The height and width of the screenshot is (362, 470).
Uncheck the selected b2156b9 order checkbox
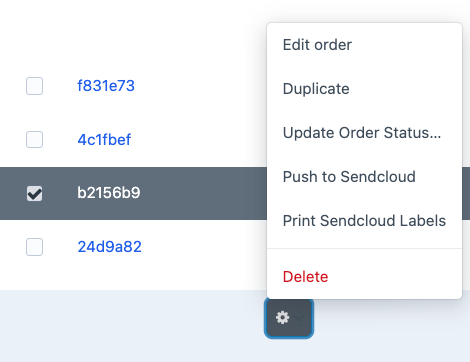pos(34,193)
